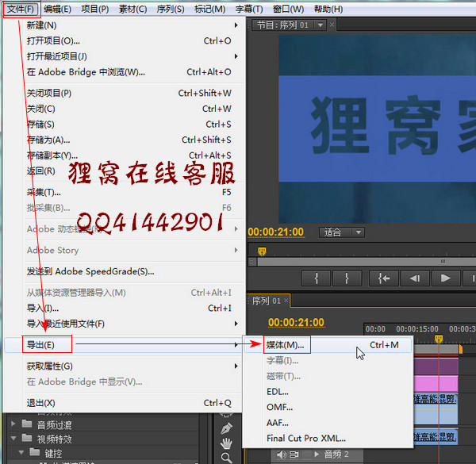Click the Mark Out button
The height and width of the screenshot is (464, 476).
click(347, 278)
